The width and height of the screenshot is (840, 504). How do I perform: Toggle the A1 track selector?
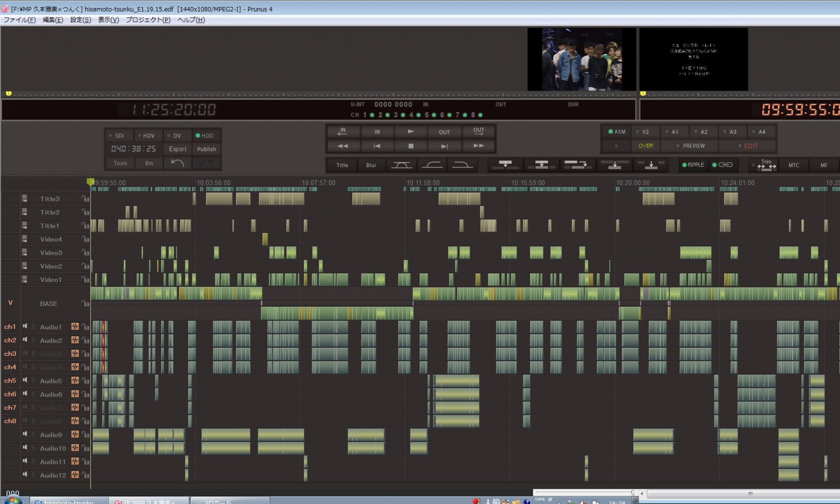pos(674,132)
